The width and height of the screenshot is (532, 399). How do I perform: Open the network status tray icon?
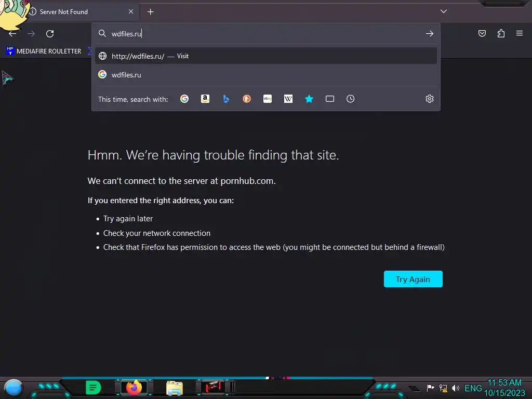pyautogui.click(x=443, y=388)
